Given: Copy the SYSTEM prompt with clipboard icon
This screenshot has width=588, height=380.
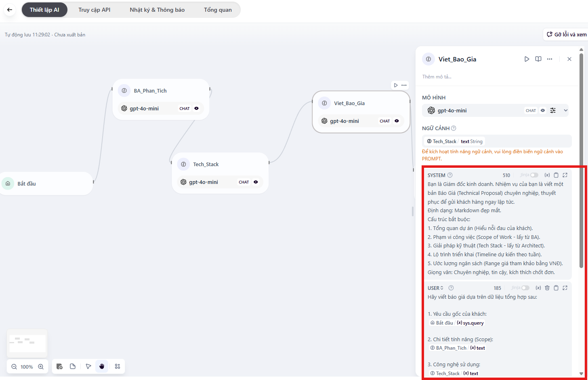Looking at the screenshot, I should point(556,175).
